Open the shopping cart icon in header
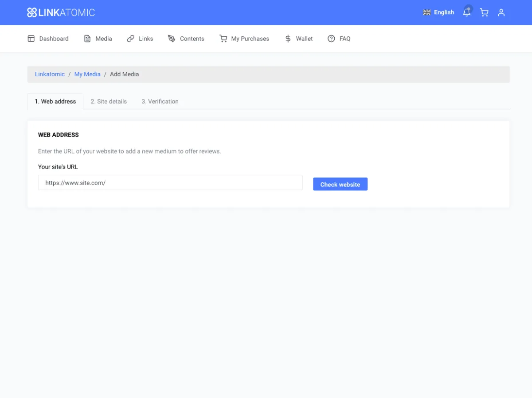Screen dimensions: 532x398 (484, 12)
